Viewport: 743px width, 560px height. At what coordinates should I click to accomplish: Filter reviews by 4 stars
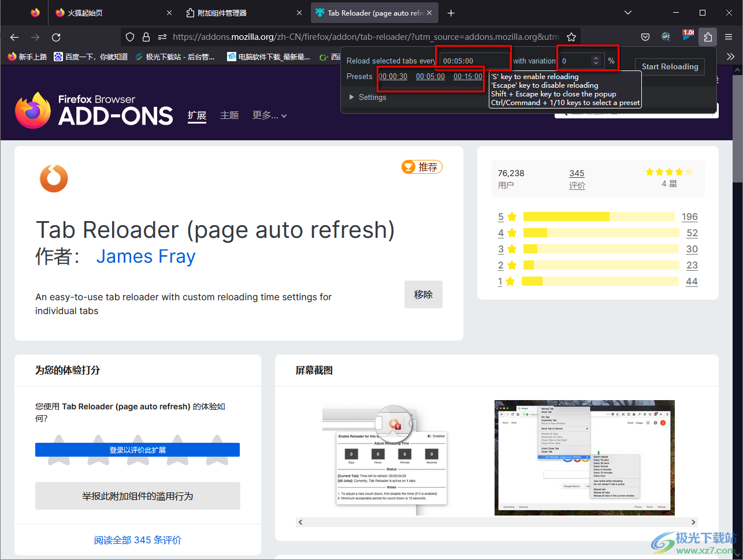click(507, 233)
